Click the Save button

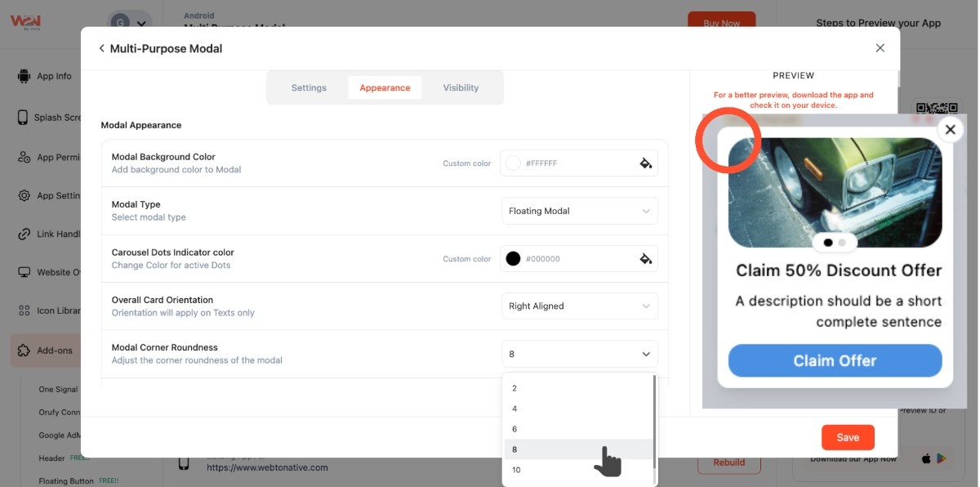tap(847, 437)
